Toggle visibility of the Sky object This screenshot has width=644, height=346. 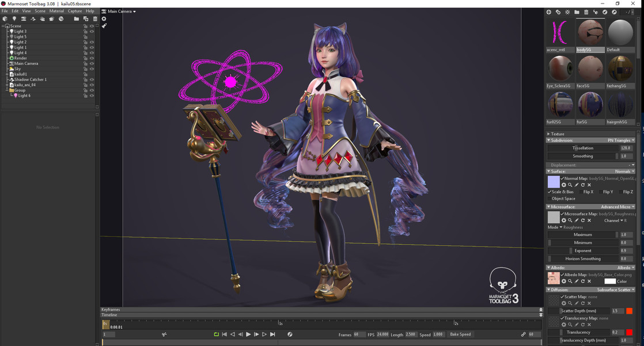(x=92, y=69)
